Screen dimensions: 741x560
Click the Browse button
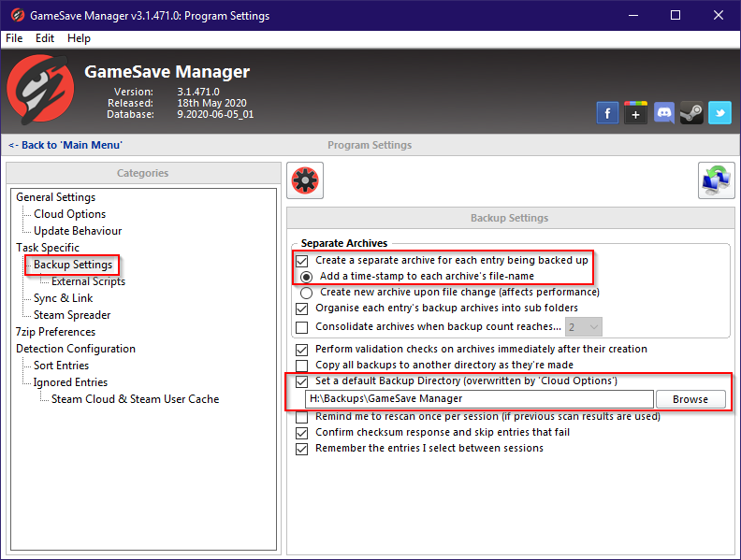690,399
